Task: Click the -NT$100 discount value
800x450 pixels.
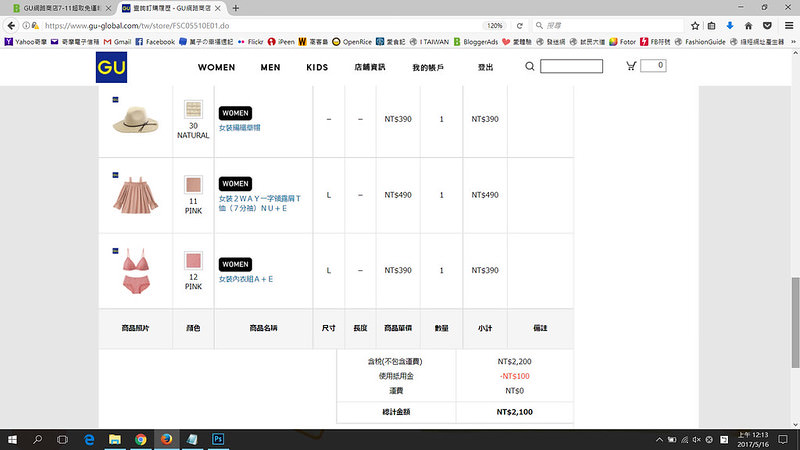Action: (514, 376)
